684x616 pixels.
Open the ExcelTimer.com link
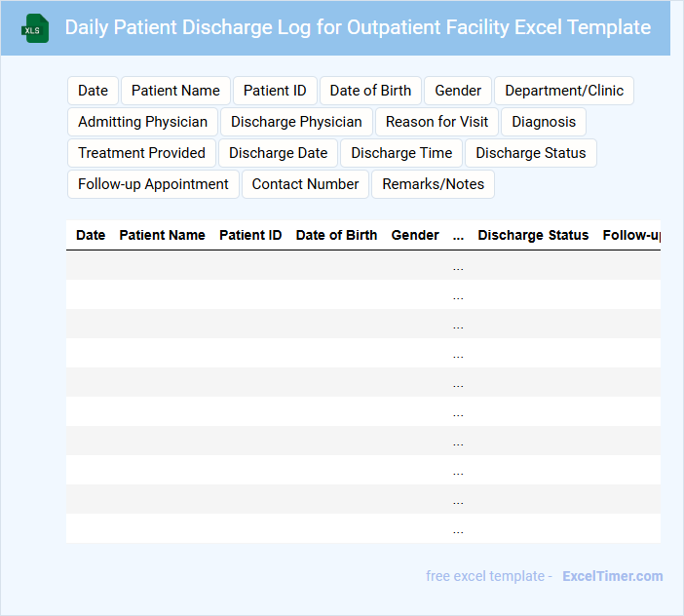612,576
